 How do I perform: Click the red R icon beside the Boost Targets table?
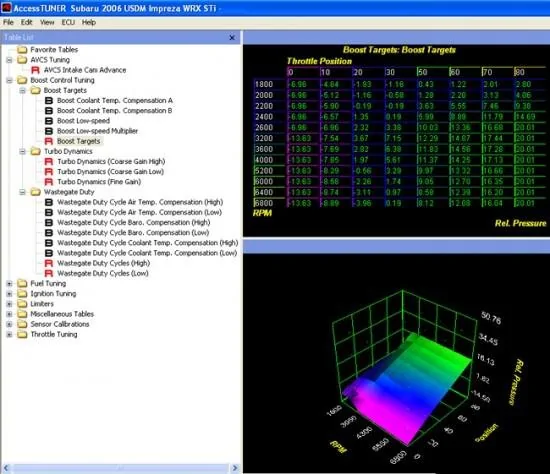49,141
